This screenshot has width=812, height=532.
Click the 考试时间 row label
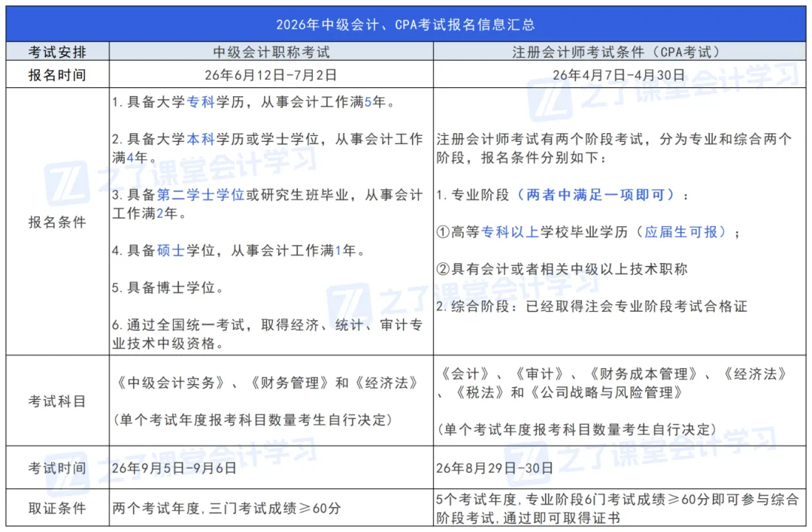click(57, 468)
